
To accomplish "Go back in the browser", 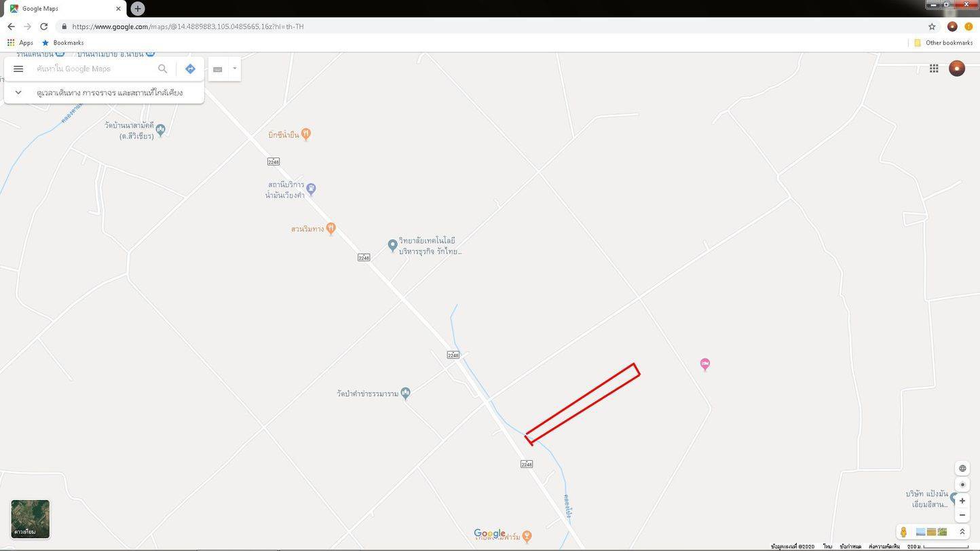I will pos(11,26).
